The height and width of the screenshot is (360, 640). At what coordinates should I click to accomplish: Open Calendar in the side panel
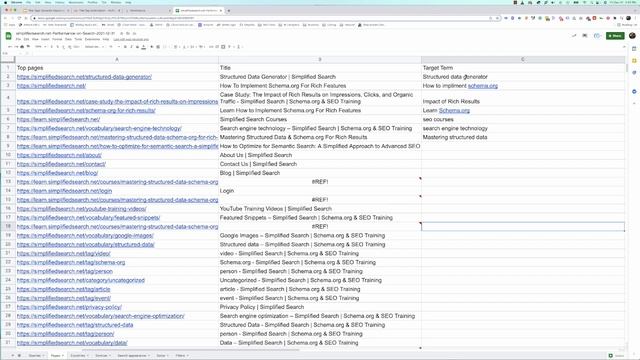click(x=634, y=49)
